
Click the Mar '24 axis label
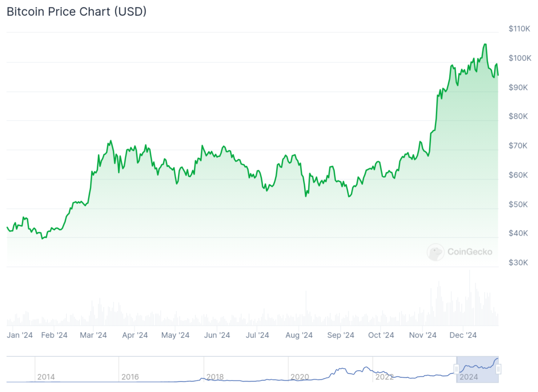pos(94,335)
